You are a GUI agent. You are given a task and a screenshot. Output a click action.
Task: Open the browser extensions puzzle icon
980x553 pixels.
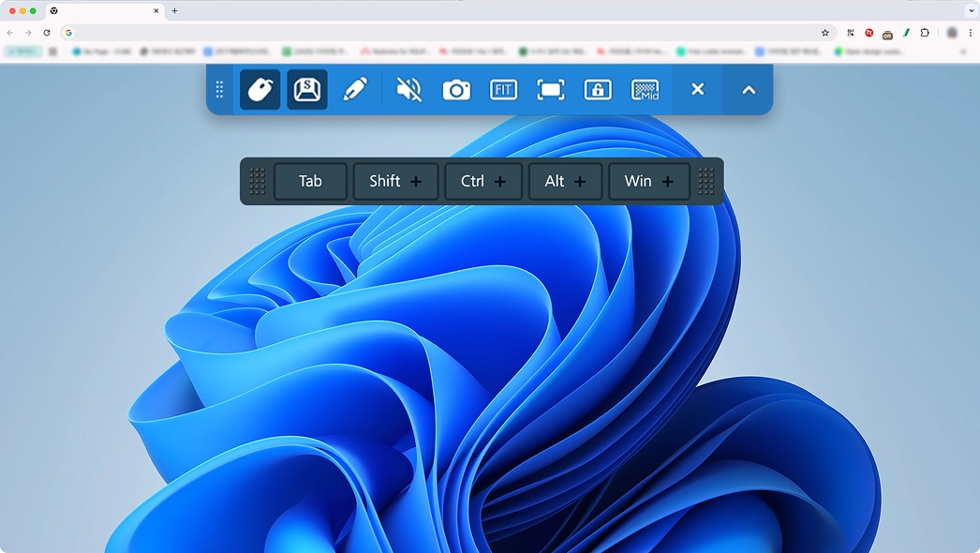[925, 33]
